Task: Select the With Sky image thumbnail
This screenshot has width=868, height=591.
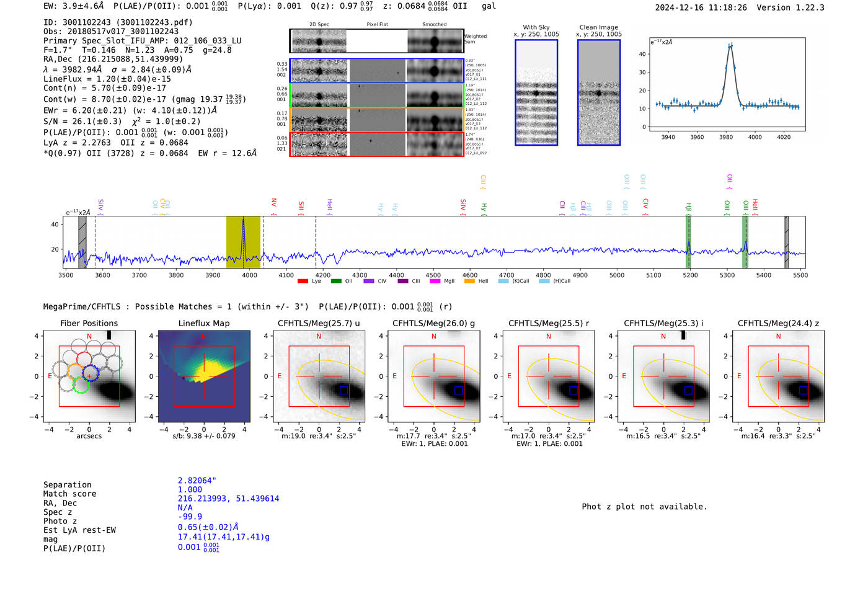Action: [536, 92]
